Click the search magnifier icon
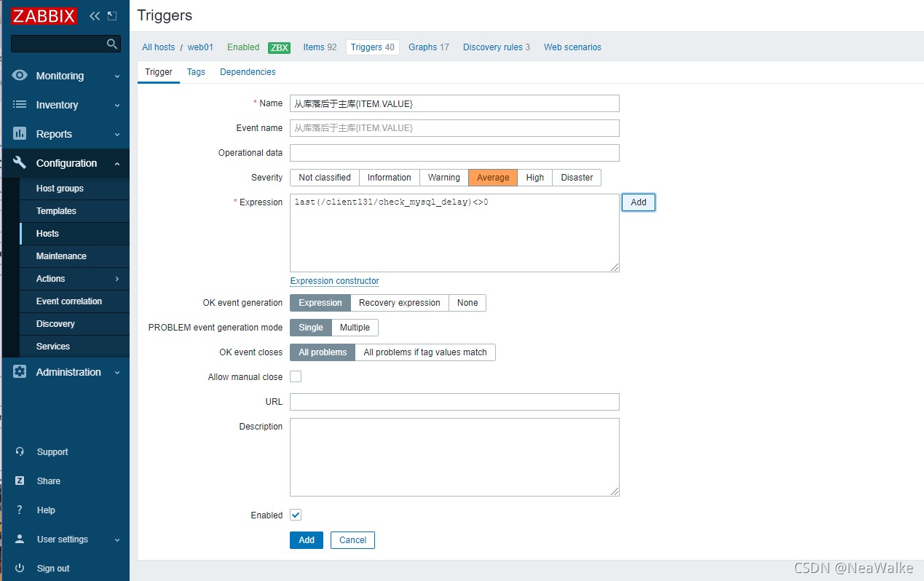Image resolution: width=924 pixels, height=581 pixels. click(x=111, y=44)
